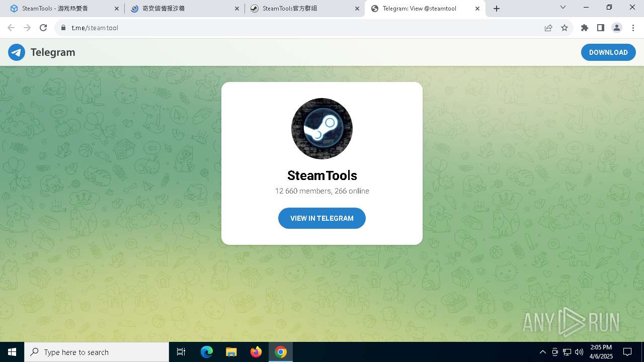Open the Windows Start menu
Image resolution: width=644 pixels, height=362 pixels.
pos(12,352)
